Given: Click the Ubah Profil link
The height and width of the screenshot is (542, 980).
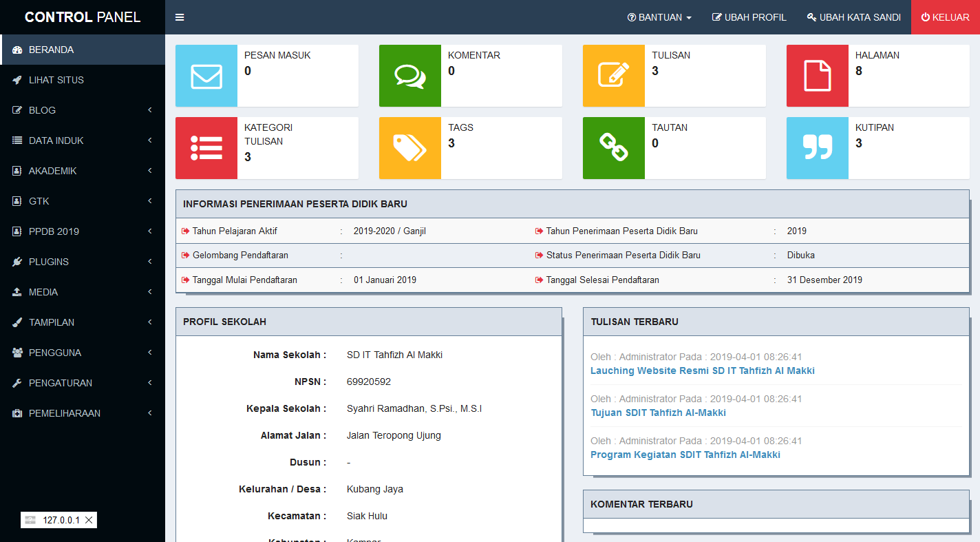Looking at the screenshot, I should click(749, 17).
